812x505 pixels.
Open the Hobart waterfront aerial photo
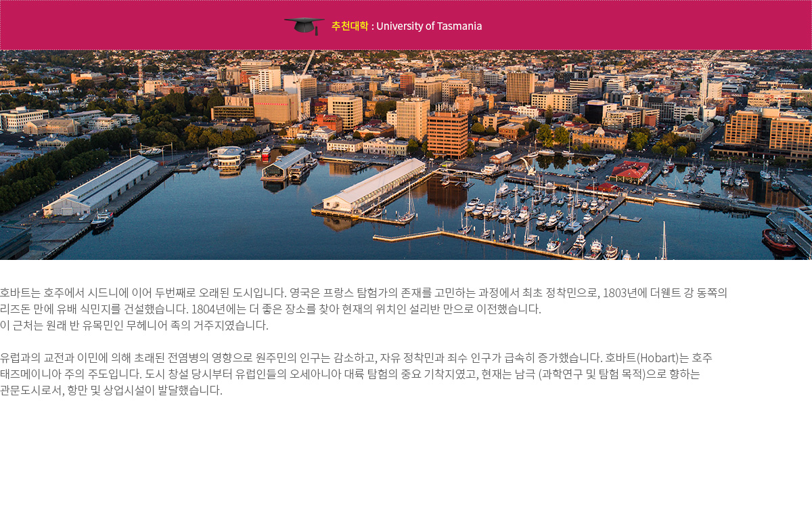(x=406, y=155)
